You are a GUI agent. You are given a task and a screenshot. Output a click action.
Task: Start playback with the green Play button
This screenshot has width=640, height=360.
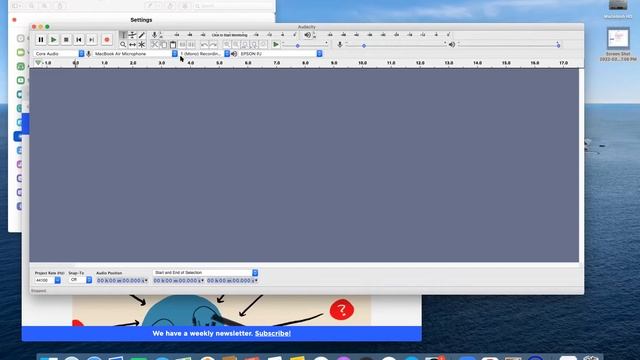53,40
